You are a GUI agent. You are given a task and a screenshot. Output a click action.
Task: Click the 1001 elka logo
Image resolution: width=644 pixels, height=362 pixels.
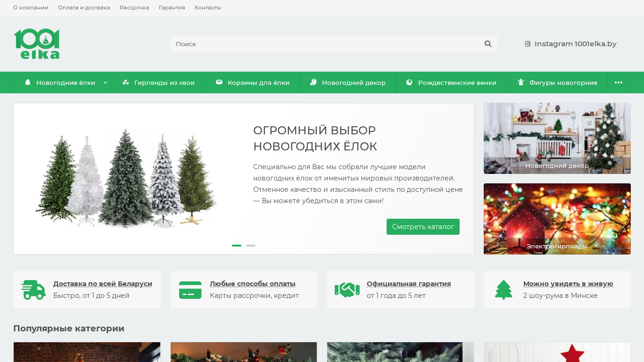click(37, 44)
